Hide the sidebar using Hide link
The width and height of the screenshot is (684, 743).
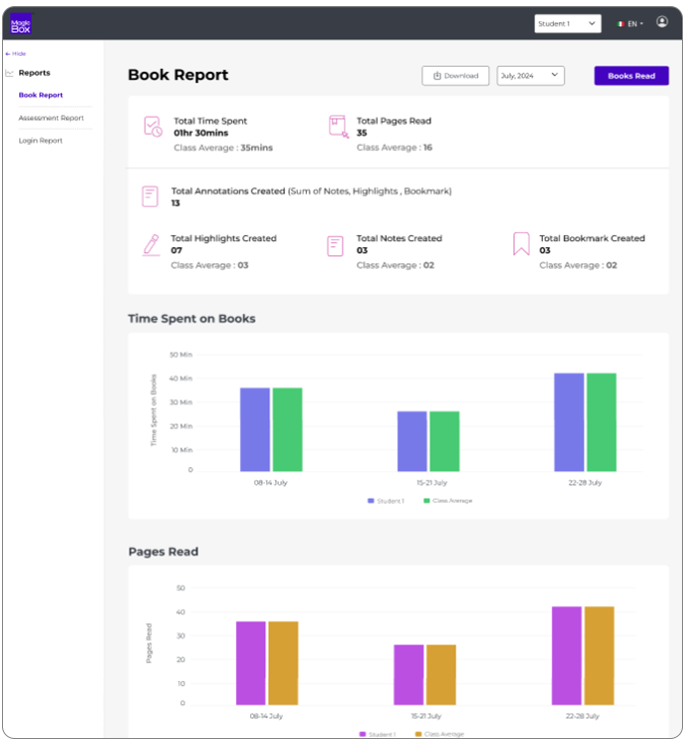coord(16,54)
